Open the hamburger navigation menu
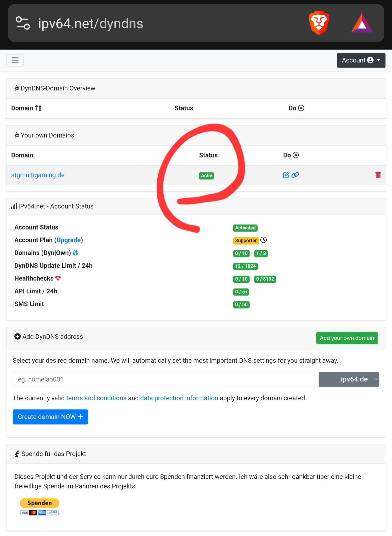392x536 pixels. click(x=15, y=60)
